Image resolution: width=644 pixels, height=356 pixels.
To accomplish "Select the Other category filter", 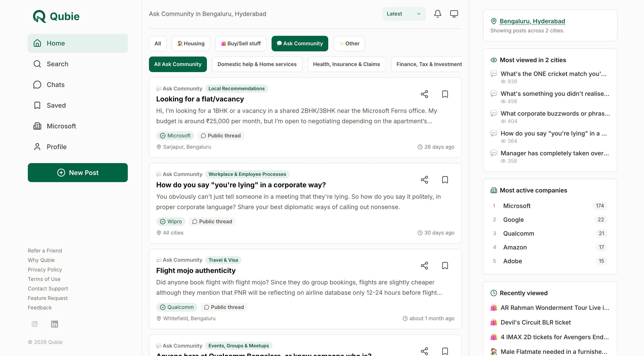I will (x=349, y=44).
